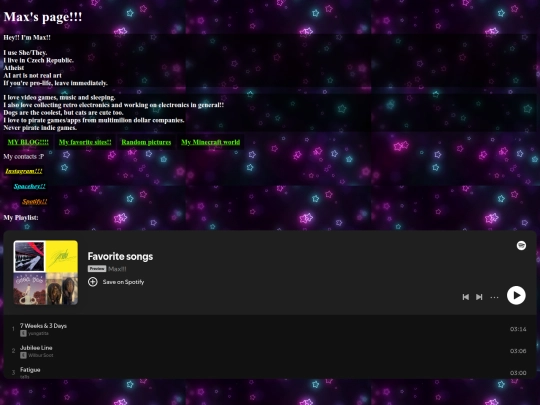Click the Hey!! I'm Max!! greeting line

[x=27, y=38]
